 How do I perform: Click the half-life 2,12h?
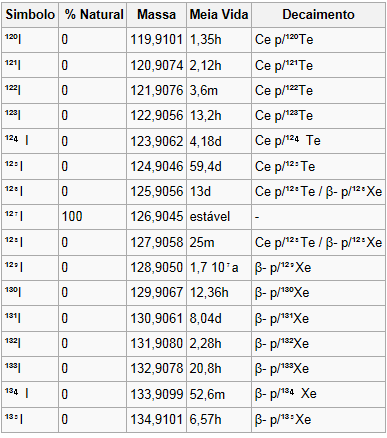[x=206, y=65]
